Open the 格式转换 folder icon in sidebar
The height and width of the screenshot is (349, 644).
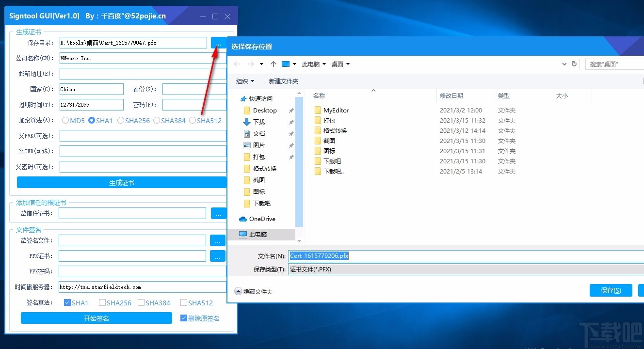click(246, 168)
